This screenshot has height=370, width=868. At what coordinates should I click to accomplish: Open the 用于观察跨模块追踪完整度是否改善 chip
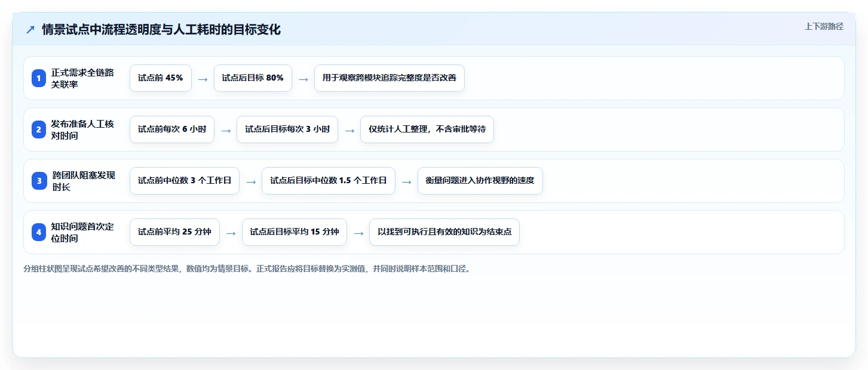[x=389, y=78]
